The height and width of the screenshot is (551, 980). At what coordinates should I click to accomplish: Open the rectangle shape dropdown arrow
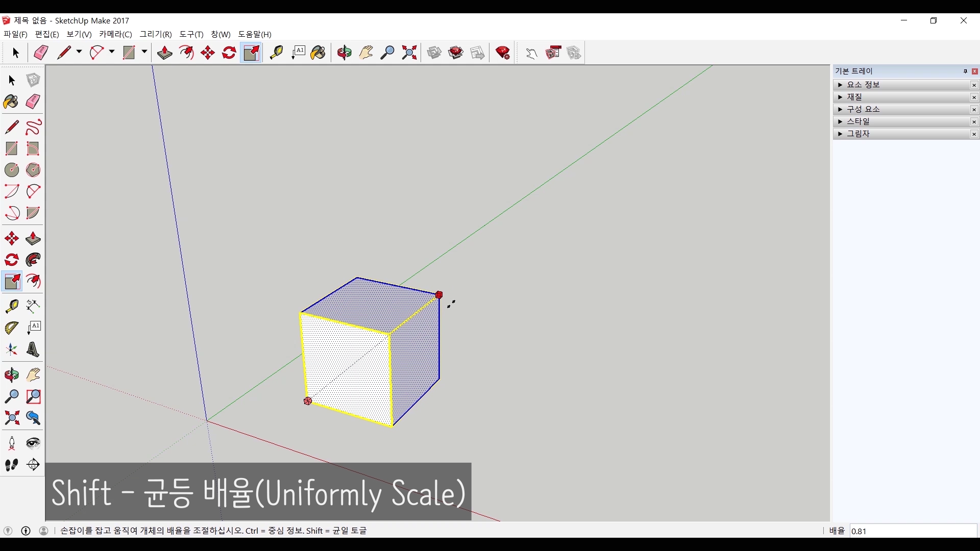pos(144,52)
